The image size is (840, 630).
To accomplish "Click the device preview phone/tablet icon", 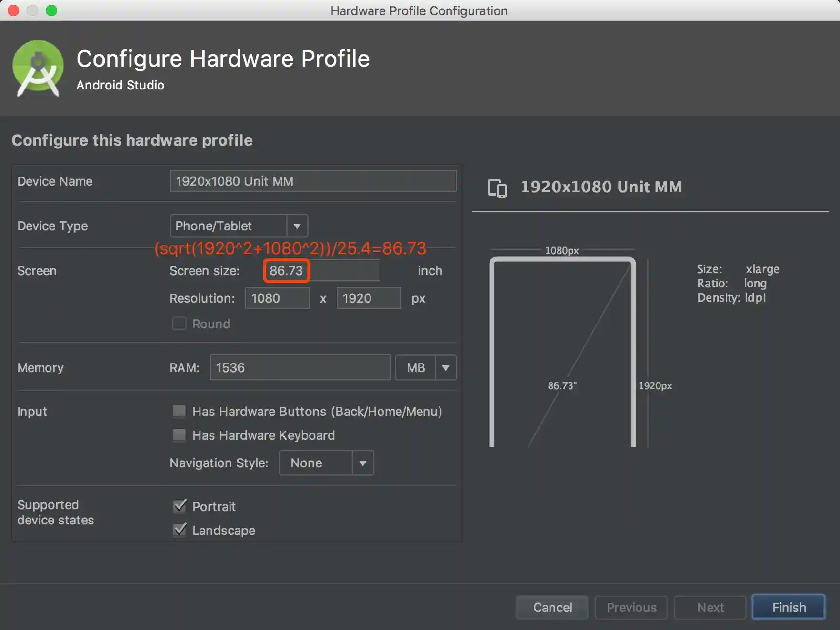I will coord(497,188).
